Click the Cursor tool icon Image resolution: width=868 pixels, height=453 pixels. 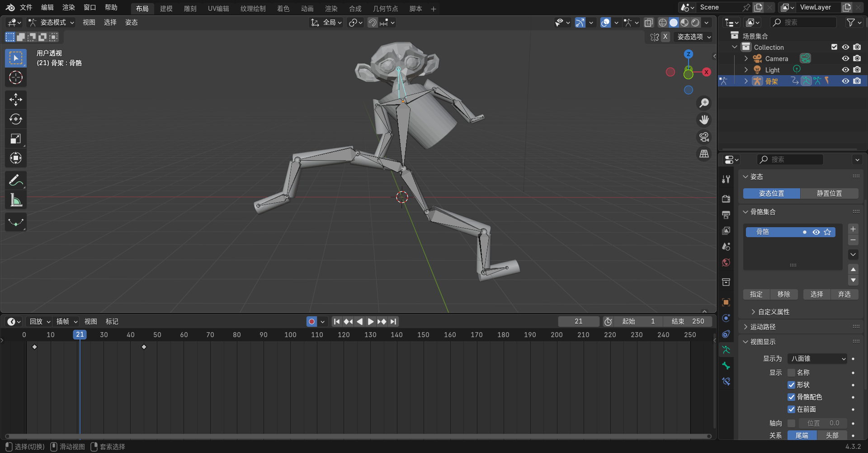pos(16,78)
